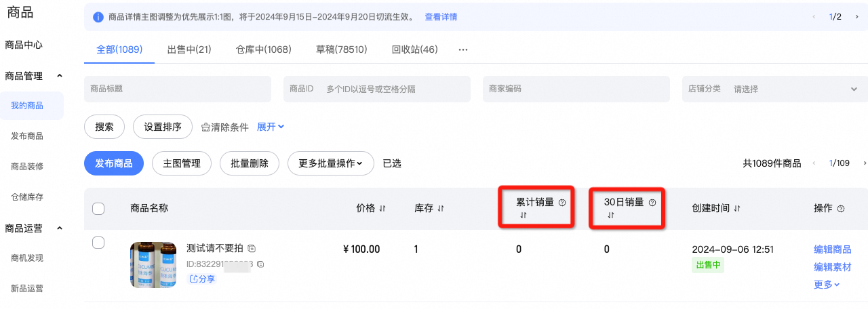Click the 主图管理 button
This screenshot has height=309, width=868.
tap(182, 163)
